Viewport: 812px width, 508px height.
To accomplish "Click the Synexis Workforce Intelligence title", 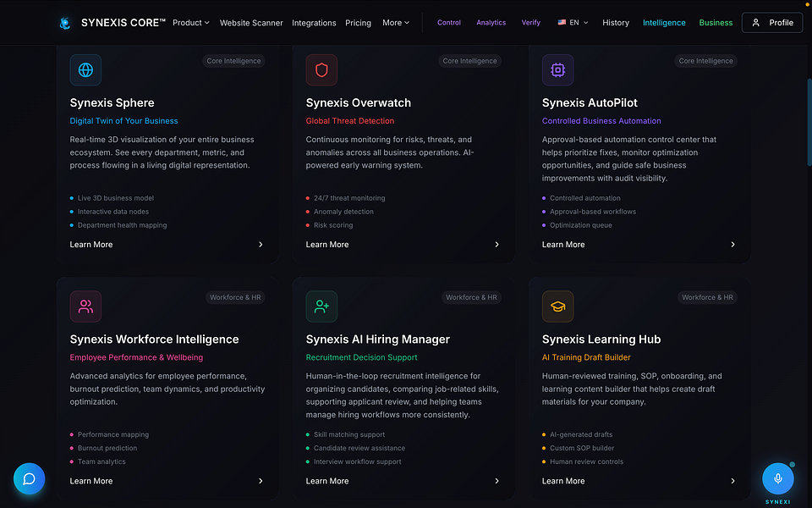I will tap(154, 339).
